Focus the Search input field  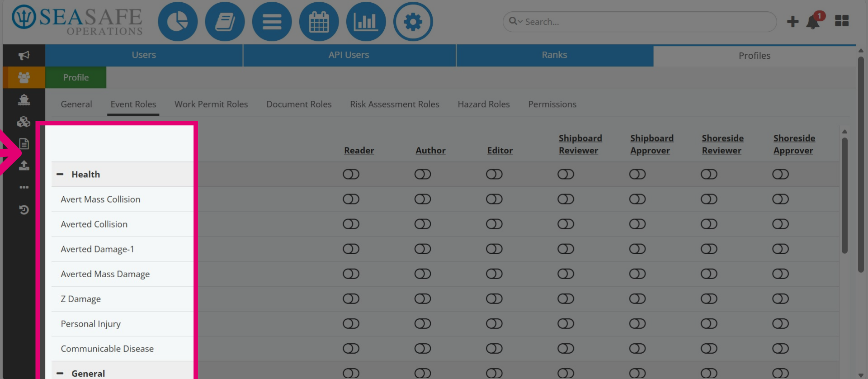(640, 22)
